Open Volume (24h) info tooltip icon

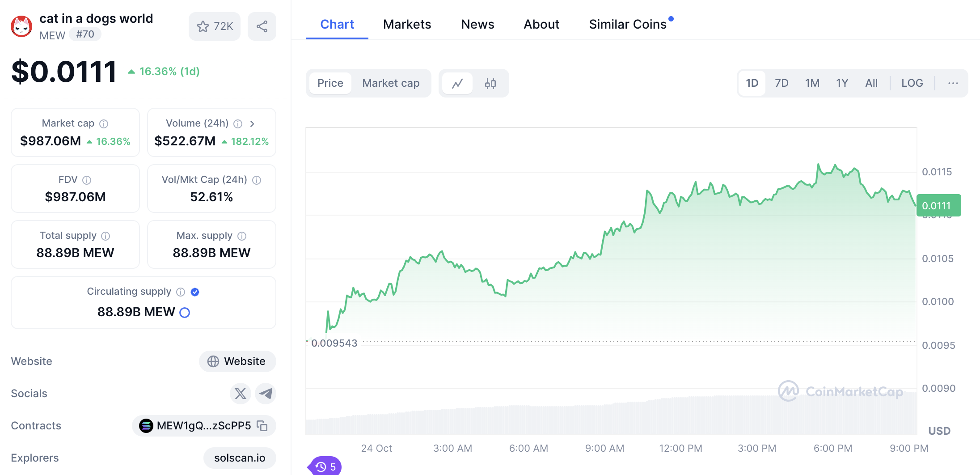coord(238,123)
